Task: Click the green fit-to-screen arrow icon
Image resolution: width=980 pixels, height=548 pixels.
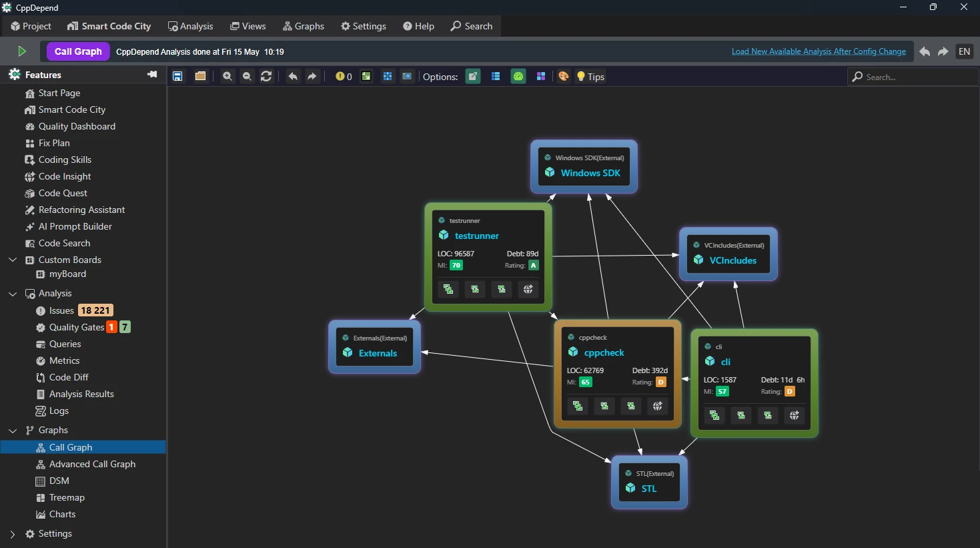Action: pos(366,77)
